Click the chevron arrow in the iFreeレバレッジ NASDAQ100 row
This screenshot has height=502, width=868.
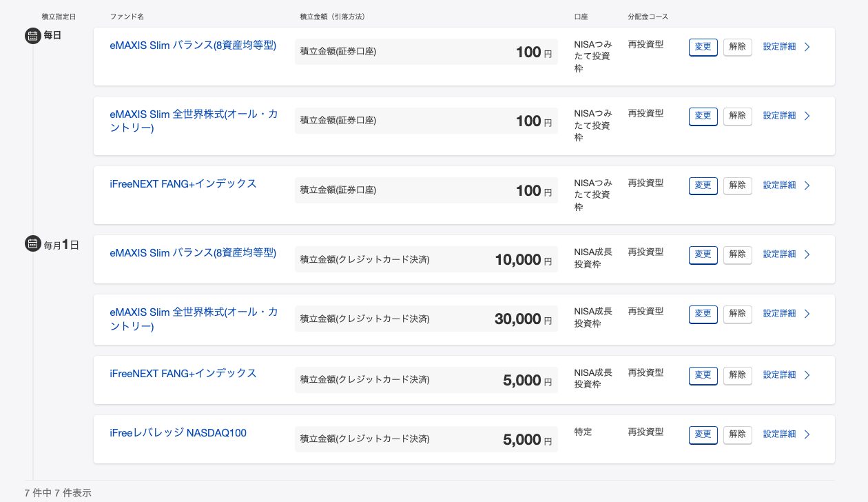pos(807,434)
